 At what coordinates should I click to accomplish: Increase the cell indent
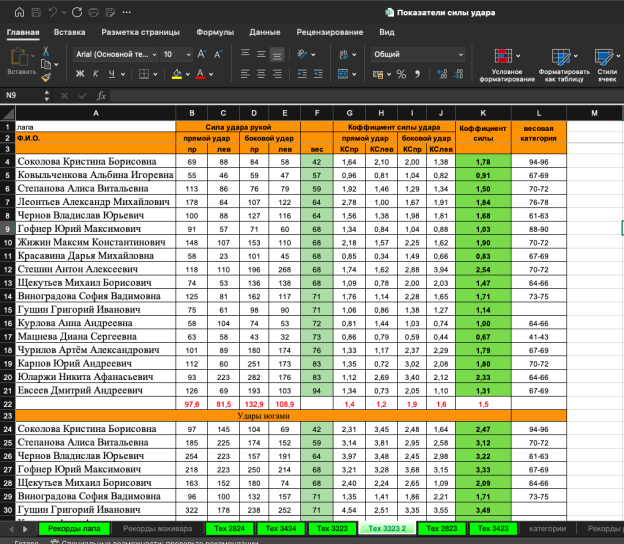click(318, 74)
